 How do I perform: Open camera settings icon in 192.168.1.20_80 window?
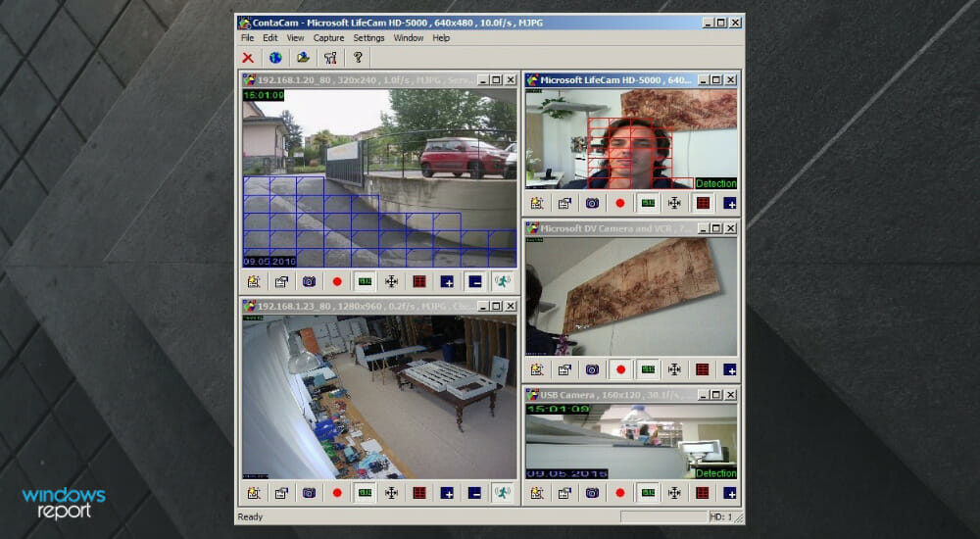click(x=254, y=282)
